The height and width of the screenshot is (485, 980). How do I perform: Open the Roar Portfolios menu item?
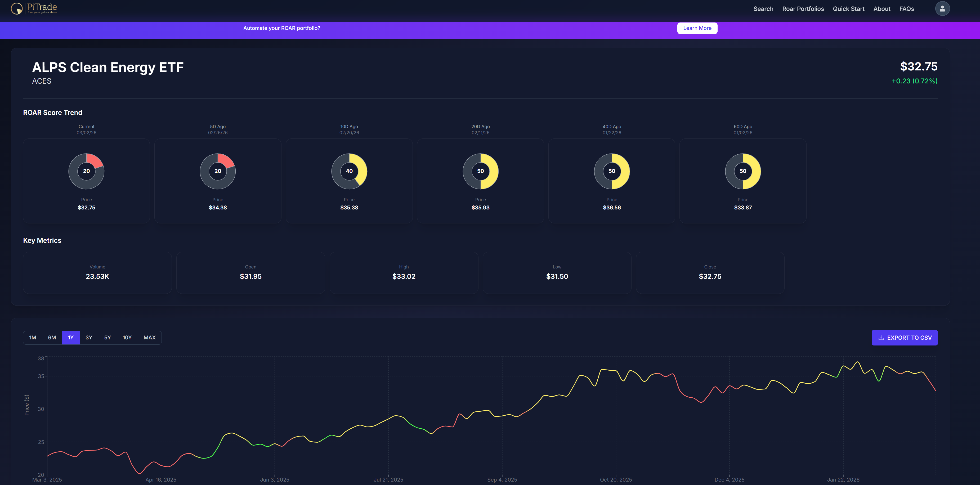pyautogui.click(x=803, y=9)
